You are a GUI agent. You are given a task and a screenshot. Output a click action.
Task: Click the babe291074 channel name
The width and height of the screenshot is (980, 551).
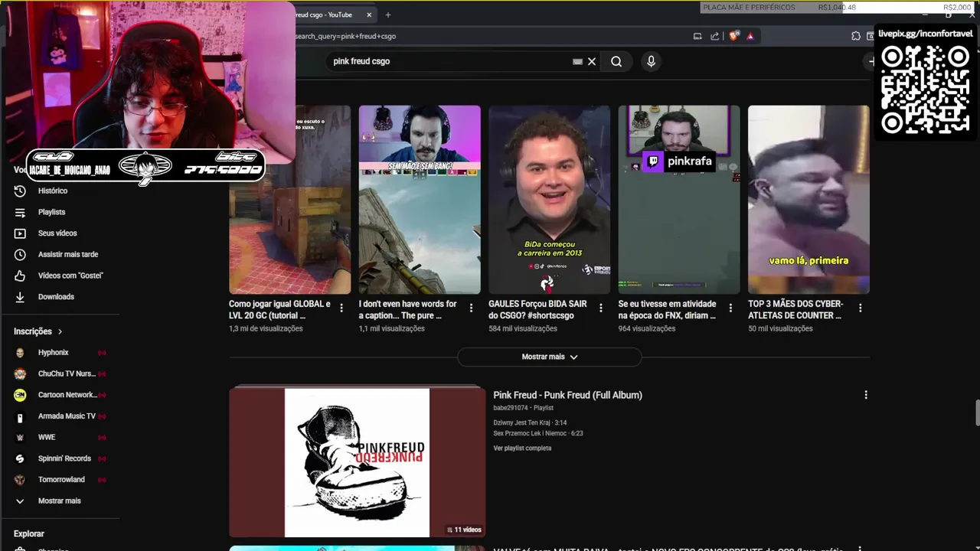(511, 408)
